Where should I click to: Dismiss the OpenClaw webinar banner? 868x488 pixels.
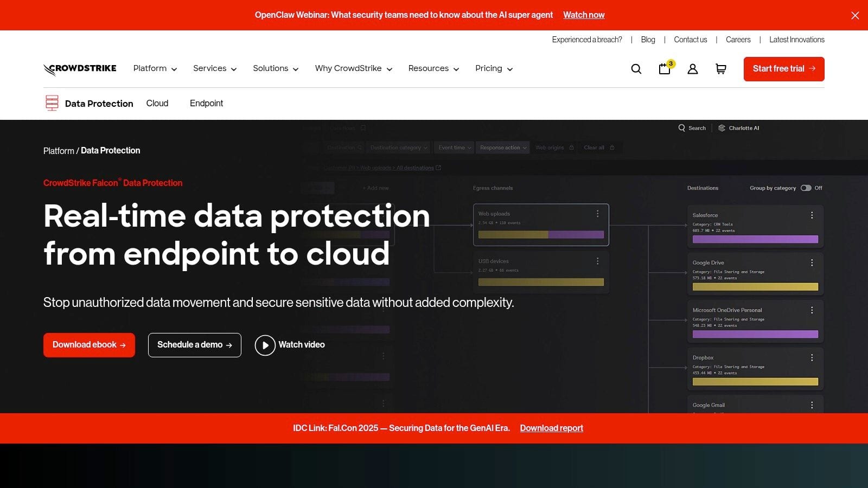[x=855, y=15]
